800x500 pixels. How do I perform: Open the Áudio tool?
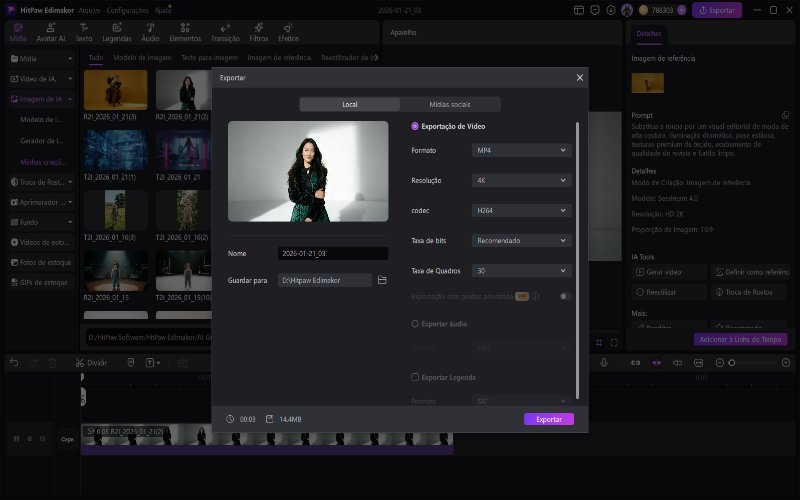pyautogui.click(x=150, y=33)
